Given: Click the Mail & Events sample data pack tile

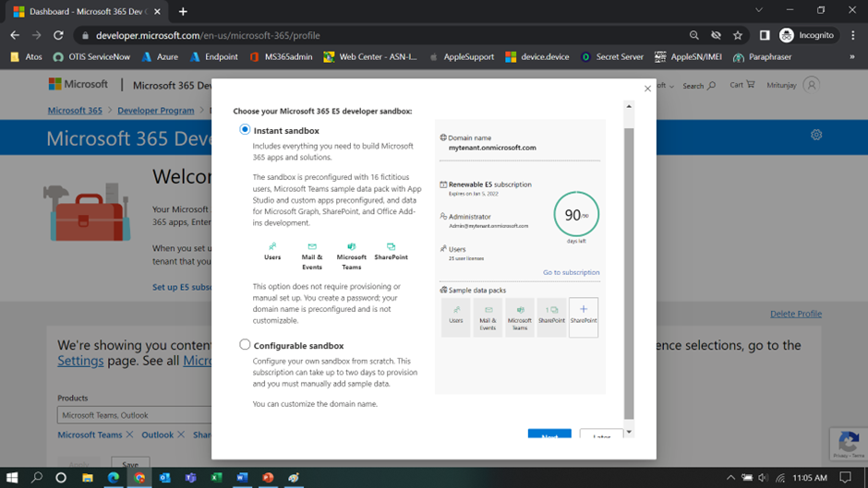Looking at the screenshot, I should click(488, 317).
